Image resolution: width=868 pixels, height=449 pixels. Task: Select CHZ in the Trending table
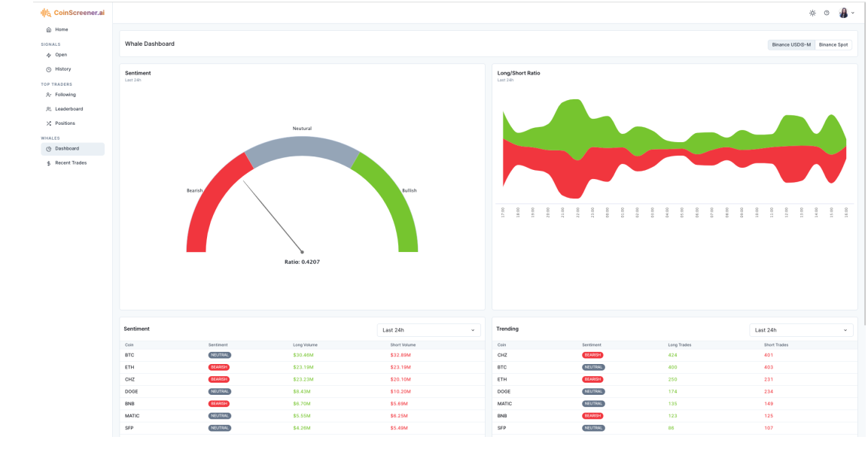coord(502,355)
